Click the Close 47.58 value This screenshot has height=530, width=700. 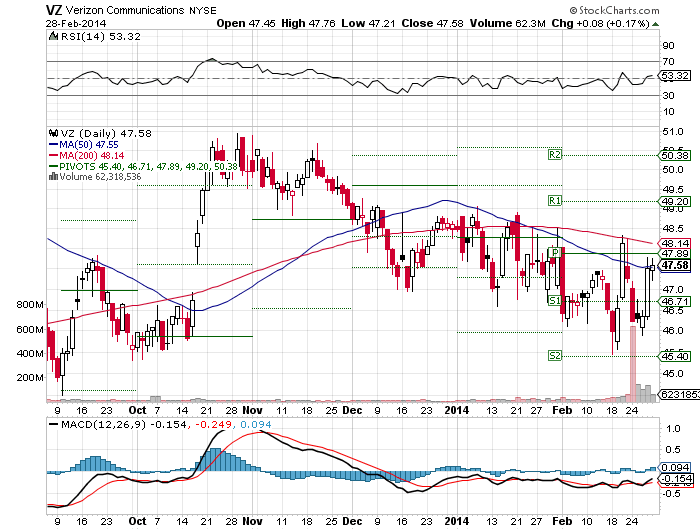point(432,23)
